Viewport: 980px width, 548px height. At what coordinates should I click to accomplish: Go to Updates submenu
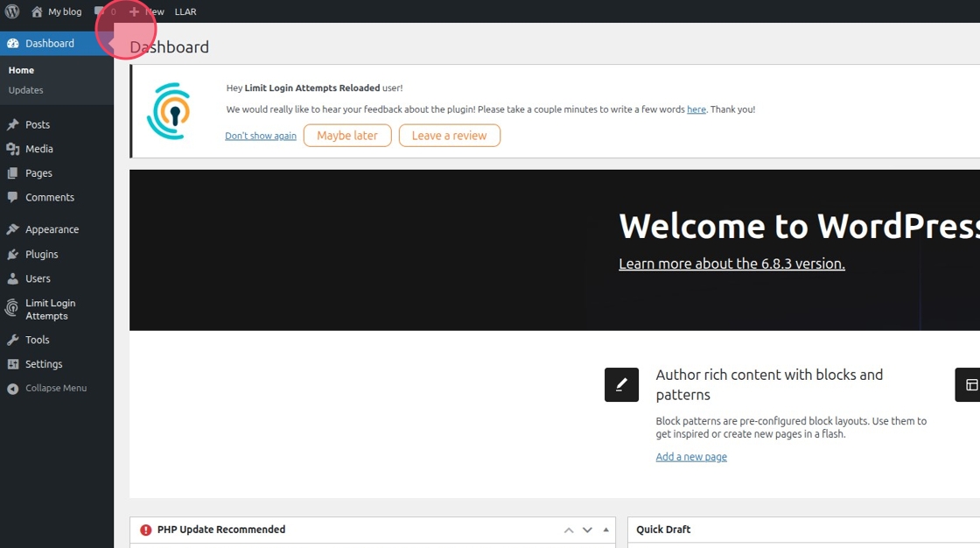point(25,90)
